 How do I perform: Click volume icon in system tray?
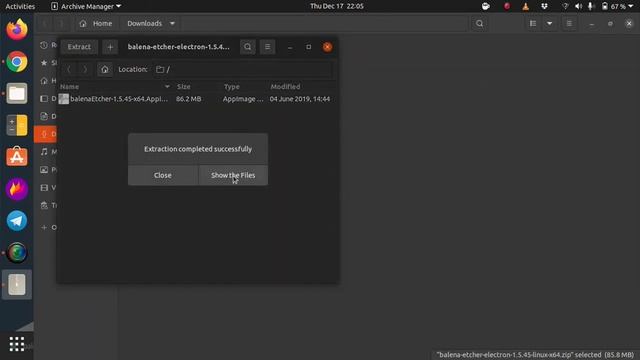tap(578, 6)
